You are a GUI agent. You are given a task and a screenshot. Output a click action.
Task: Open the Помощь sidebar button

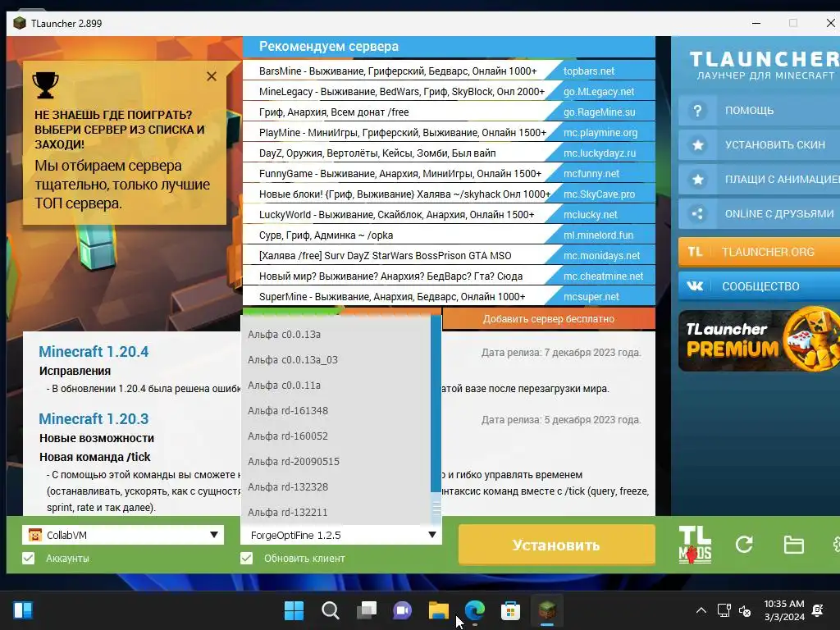click(x=759, y=111)
